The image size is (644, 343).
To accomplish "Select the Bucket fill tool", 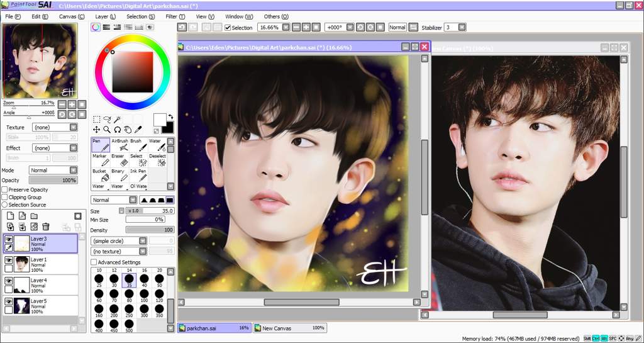I will [100, 175].
